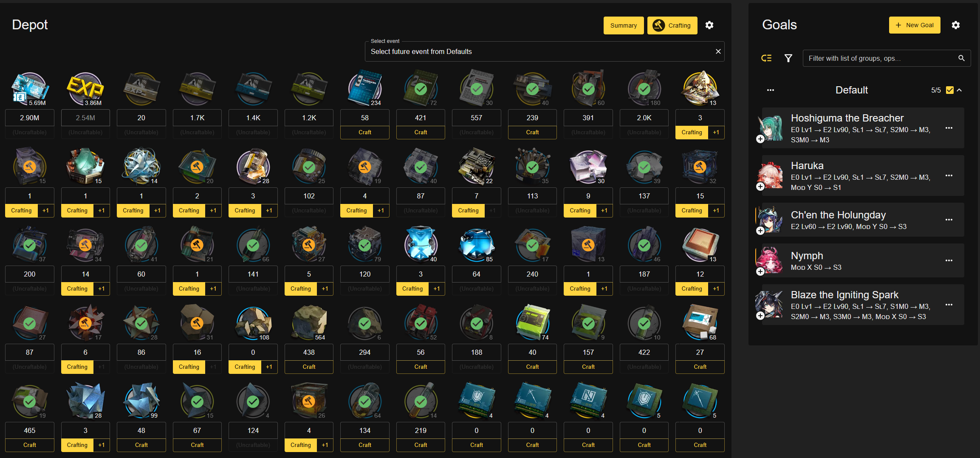Select the Blaze the Igniting Spark goal row

pyautogui.click(x=863, y=305)
